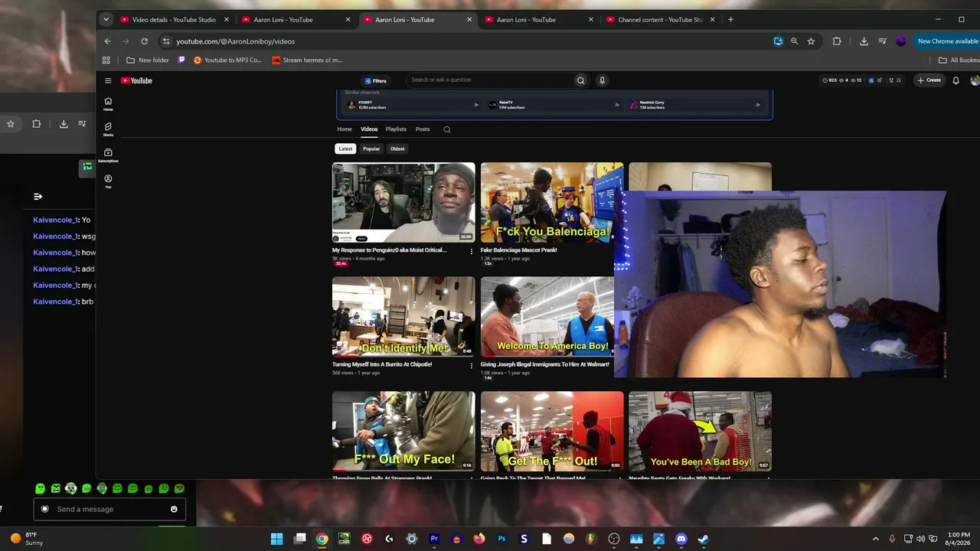
Task: Open Stream hermes bookmark
Action: coord(307,60)
